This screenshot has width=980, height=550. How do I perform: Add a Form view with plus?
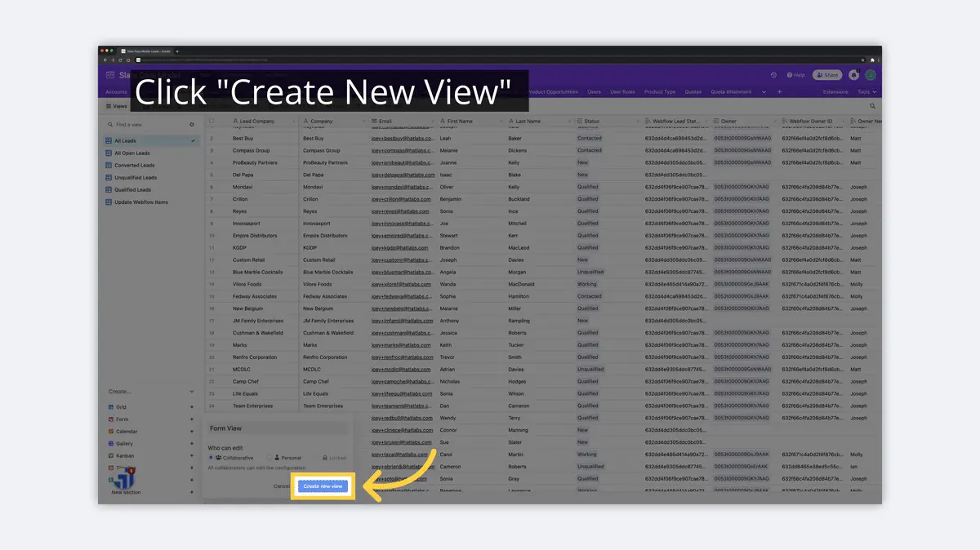(x=192, y=419)
